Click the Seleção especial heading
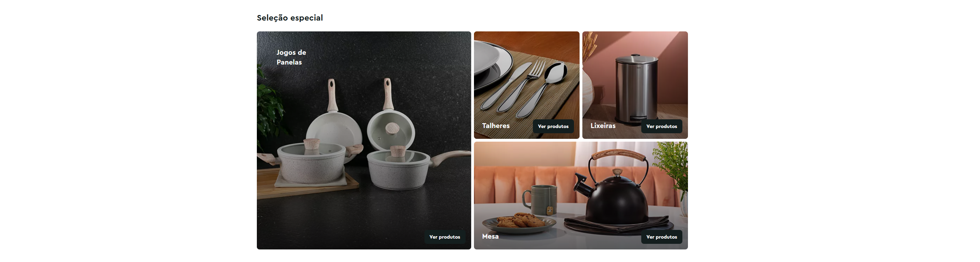Image resolution: width=980 pixels, height=262 pixels. [290, 18]
